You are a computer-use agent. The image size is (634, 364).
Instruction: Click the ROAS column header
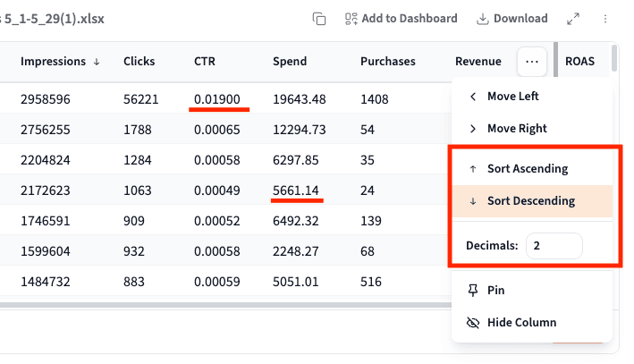(x=579, y=62)
